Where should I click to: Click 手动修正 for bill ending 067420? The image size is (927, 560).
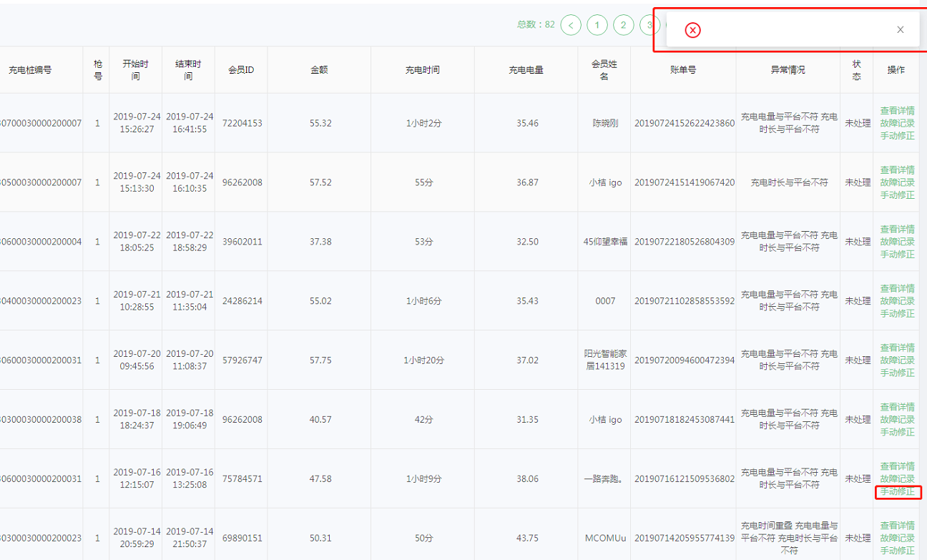(x=897, y=195)
